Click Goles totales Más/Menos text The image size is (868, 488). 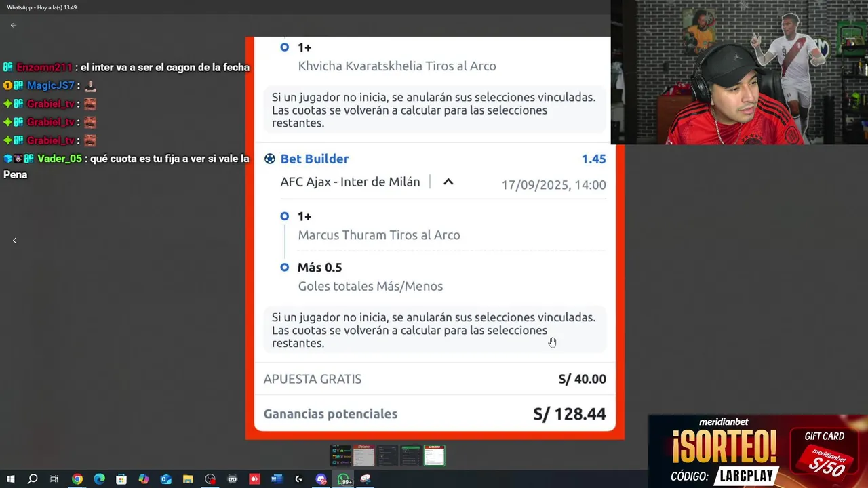click(x=370, y=286)
